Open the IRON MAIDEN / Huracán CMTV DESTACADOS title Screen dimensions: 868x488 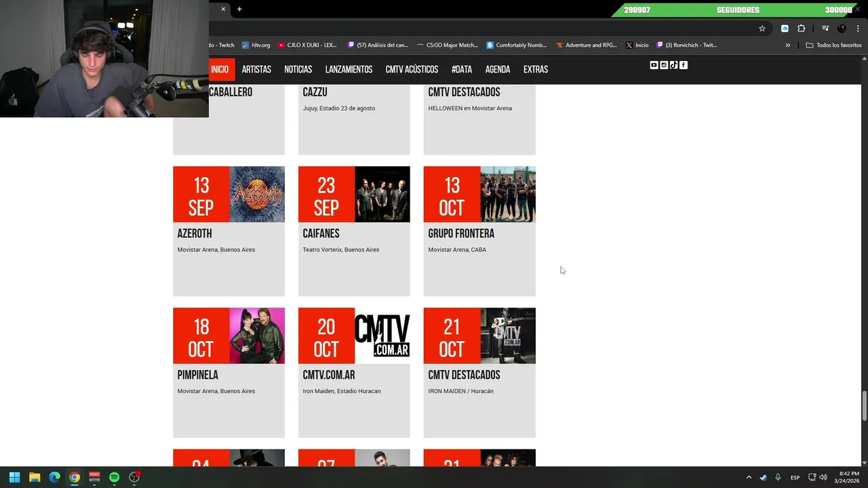pyautogui.click(x=464, y=375)
